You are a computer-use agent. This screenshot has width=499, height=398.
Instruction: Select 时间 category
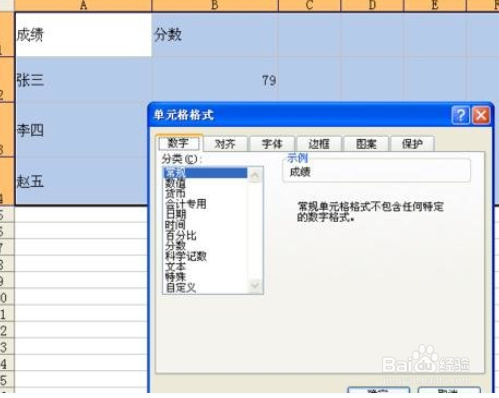[205, 225]
